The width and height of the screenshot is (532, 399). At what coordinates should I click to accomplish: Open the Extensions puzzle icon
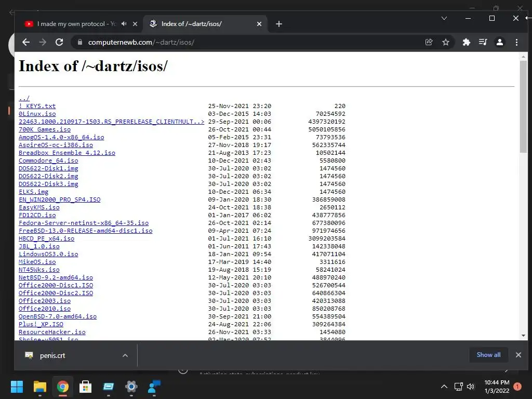[x=467, y=42]
